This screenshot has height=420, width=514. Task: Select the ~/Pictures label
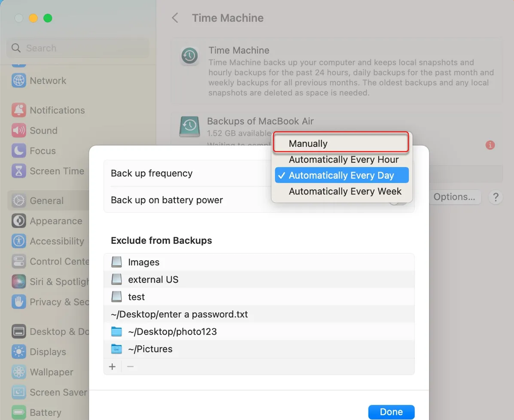tap(150, 349)
